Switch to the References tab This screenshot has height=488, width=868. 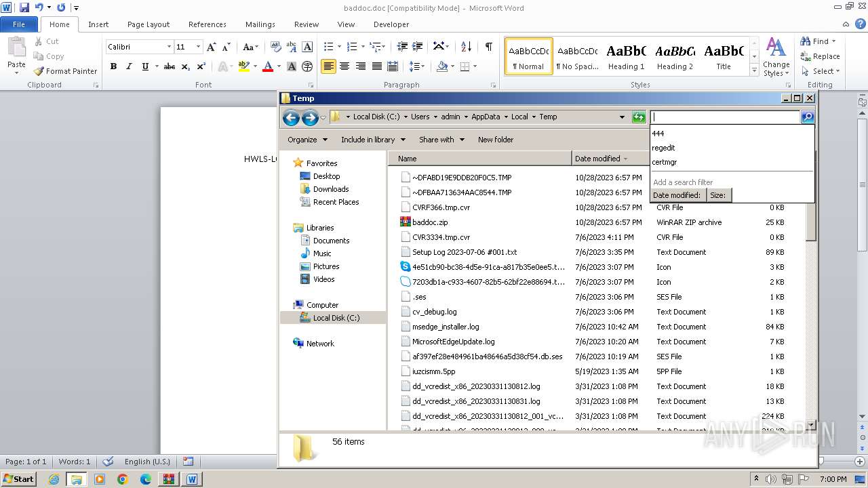pos(208,24)
